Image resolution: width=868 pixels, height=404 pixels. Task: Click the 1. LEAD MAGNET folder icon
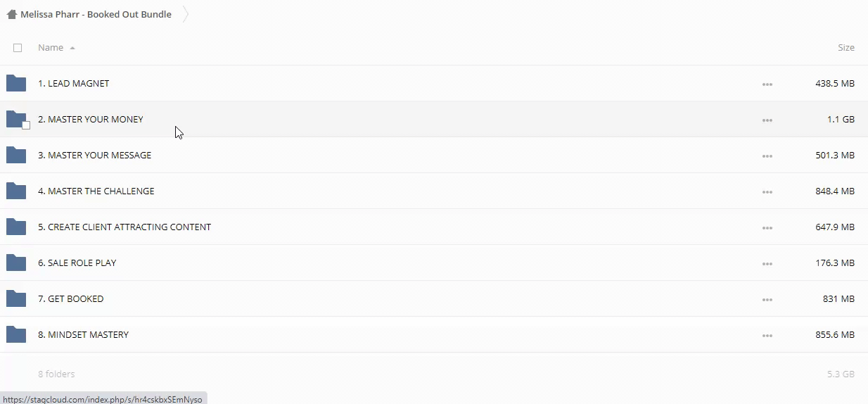[x=15, y=84]
